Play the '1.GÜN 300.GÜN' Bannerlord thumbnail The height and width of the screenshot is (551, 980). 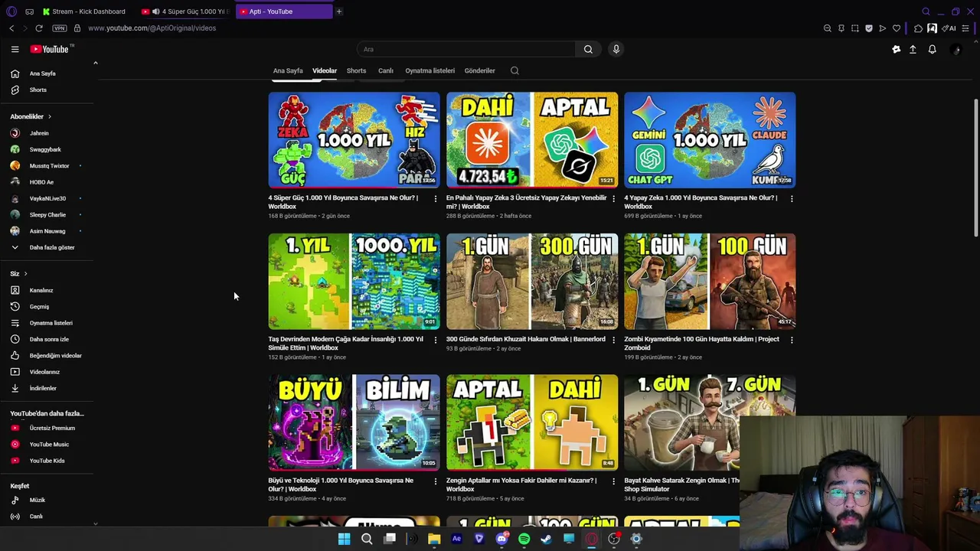pyautogui.click(x=532, y=282)
